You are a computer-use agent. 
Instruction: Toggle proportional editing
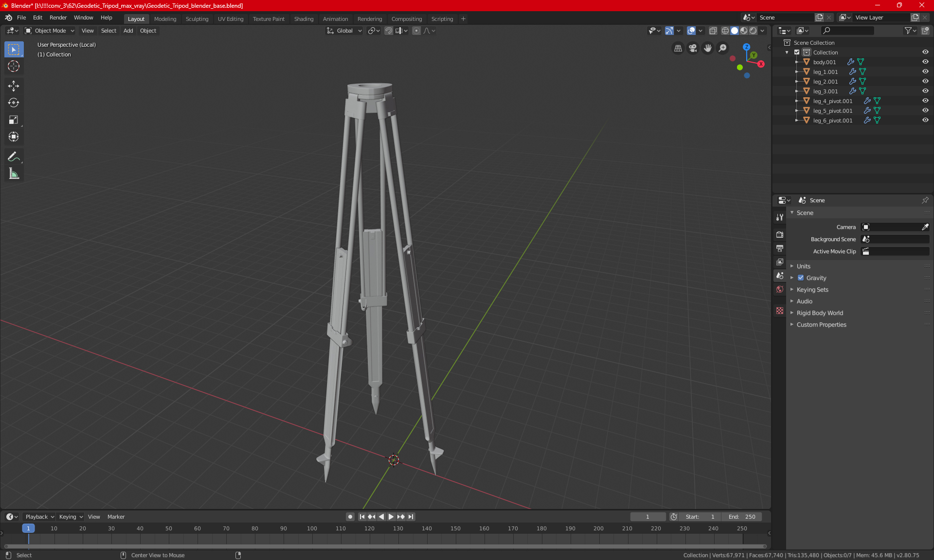[x=416, y=31]
